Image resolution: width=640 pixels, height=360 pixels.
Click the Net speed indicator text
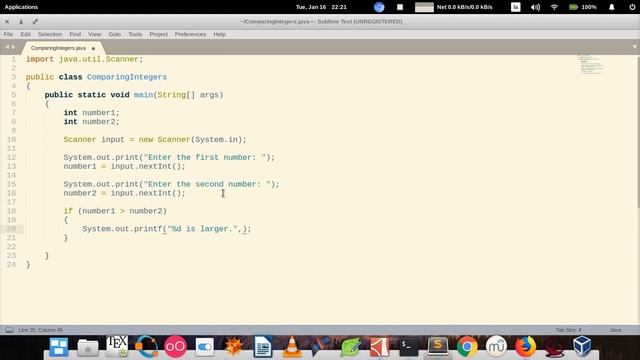pyautogui.click(x=464, y=7)
